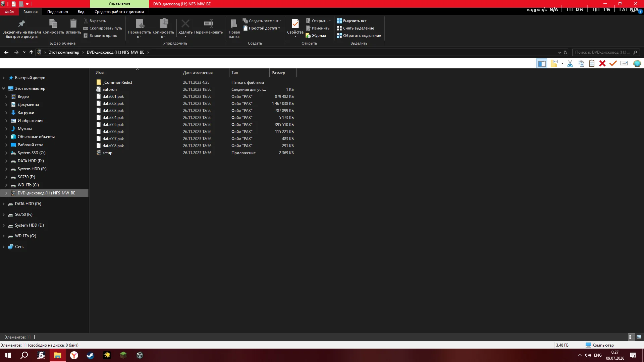The height and width of the screenshot is (362, 644).
Task: Click the folder options icon in white toolbar
Action: tap(554, 63)
